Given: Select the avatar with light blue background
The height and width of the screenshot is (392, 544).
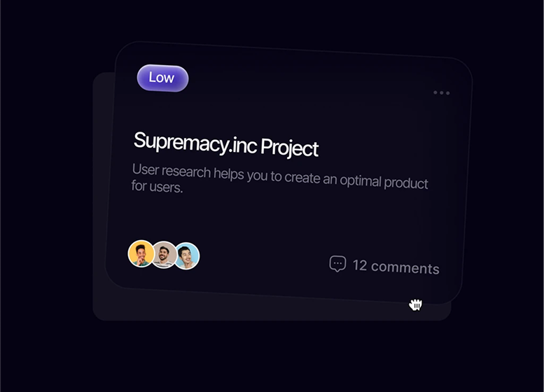Looking at the screenshot, I should click(x=187, y=256).
